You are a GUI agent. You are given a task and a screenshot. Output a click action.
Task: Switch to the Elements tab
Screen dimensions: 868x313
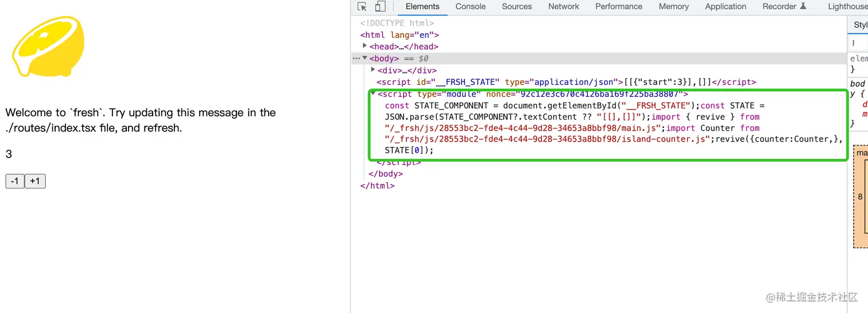[x=423, y=6]
